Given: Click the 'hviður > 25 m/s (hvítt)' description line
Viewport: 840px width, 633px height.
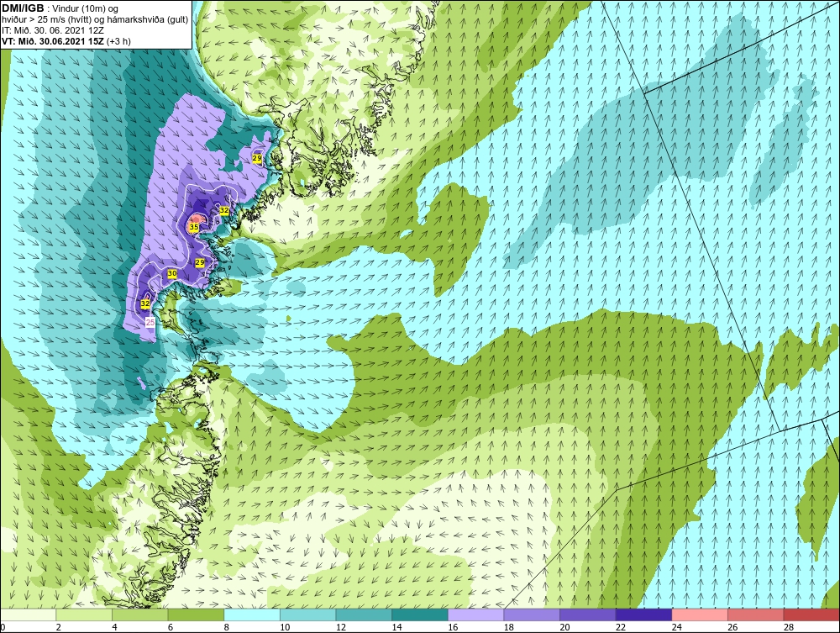Looking at the screenshot, I should pyautogui.click(x=95, y=19).
